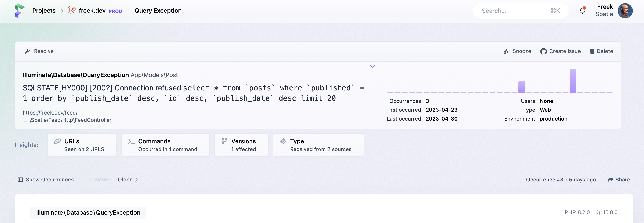The width and height of the screenshot is (644, 223).
Task: Open Commands insights card
Action: pos(165,145)
